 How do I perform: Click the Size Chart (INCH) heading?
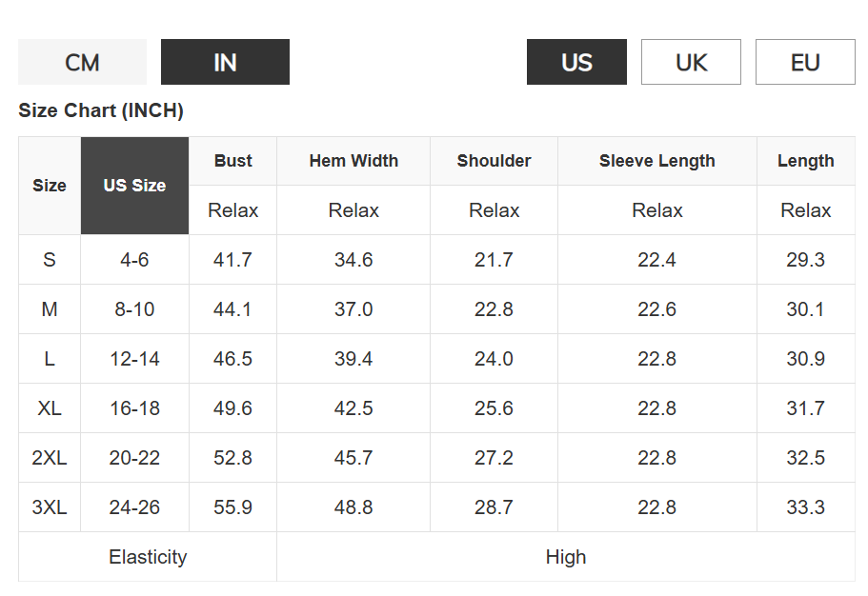tap(101, 110)
